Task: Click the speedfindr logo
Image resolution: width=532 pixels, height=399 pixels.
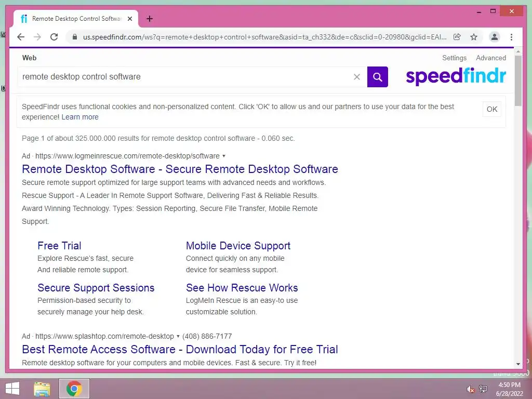Action: click(x=456, y=76)
